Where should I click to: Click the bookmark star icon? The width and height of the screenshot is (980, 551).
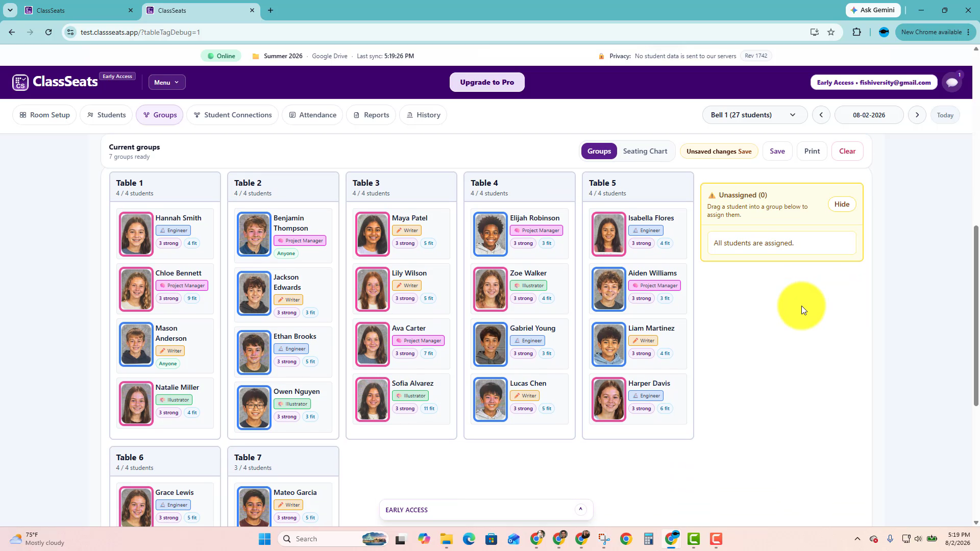point(831,32)
